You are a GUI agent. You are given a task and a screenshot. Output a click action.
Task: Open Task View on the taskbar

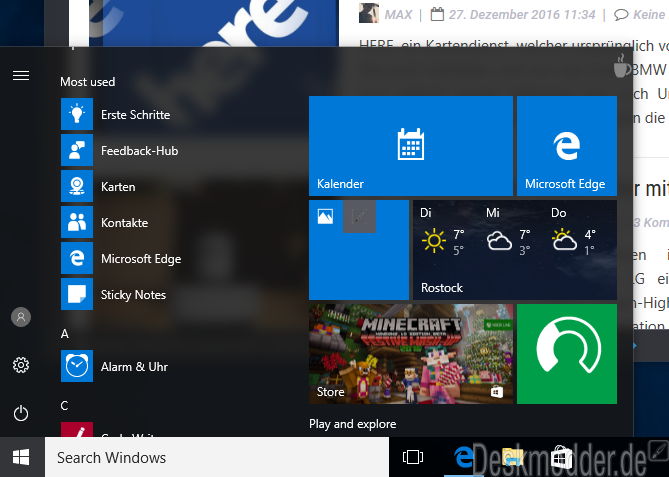[x=413, y=457]
